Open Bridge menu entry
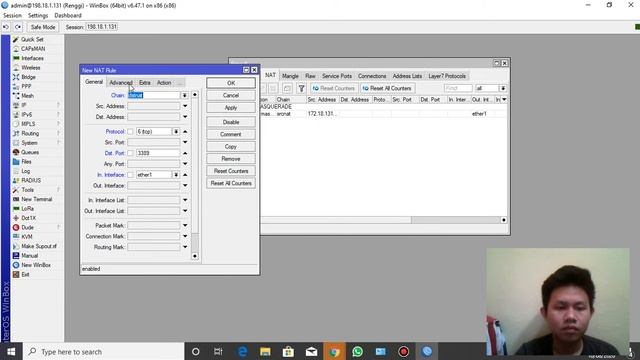The width and height of the screenshot is (640, 360). point(28,77)
